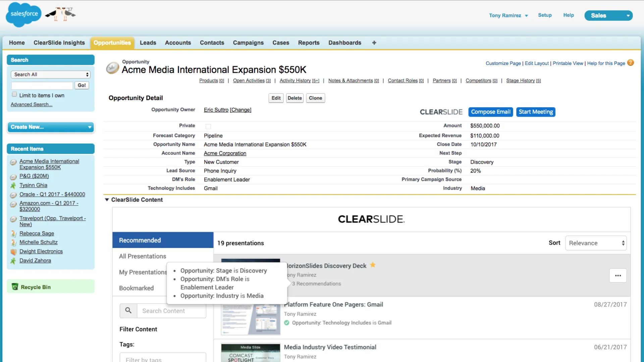Click opportunity icon next to P&G ($20M)
Viewport: 644px width, 362px height.
tap(13, 177)
